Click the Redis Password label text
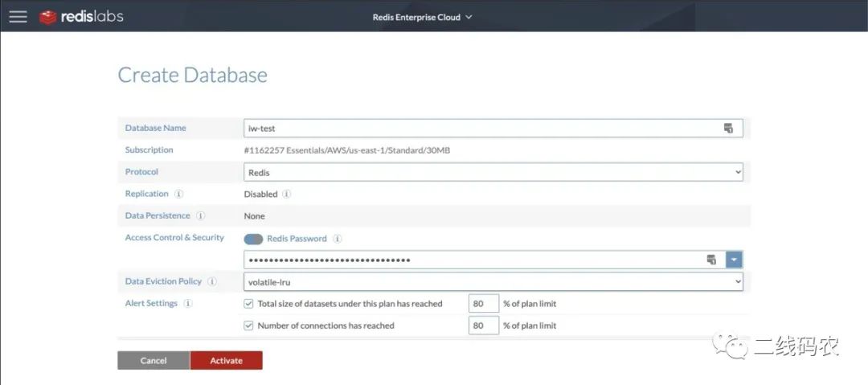This screenshot has width=868, height=385. coord(297,239)
